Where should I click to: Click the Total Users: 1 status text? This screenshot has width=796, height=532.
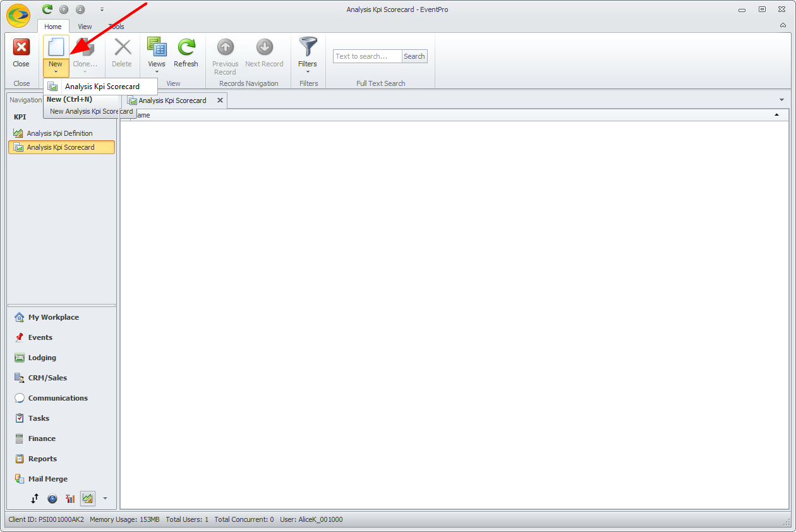pyautogui.click(x=187, y=519)
